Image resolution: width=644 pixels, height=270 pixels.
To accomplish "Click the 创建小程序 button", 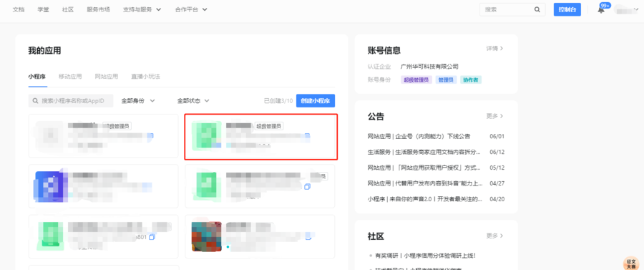I will [316, 101].
